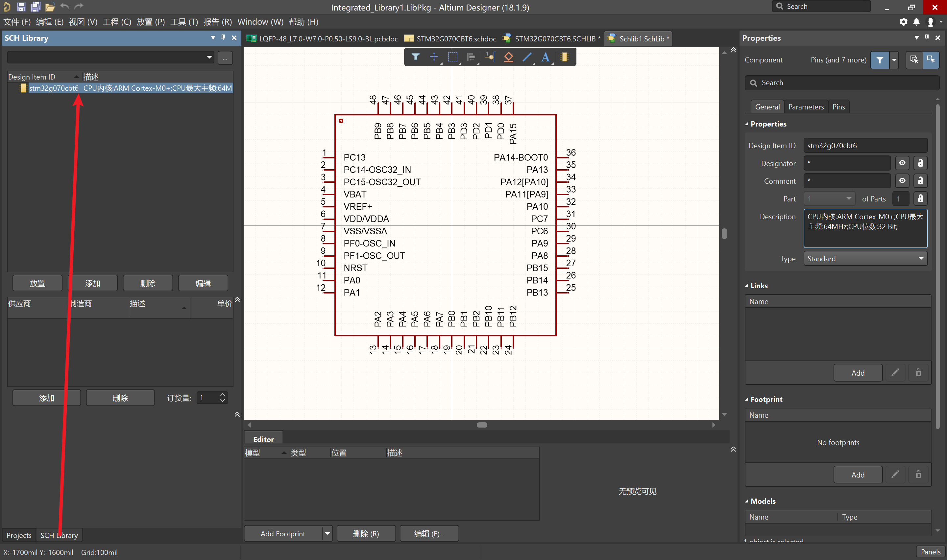Open the SCH Library filter combo box
Viewport: 947px width, 560px height.
(110, 58)
